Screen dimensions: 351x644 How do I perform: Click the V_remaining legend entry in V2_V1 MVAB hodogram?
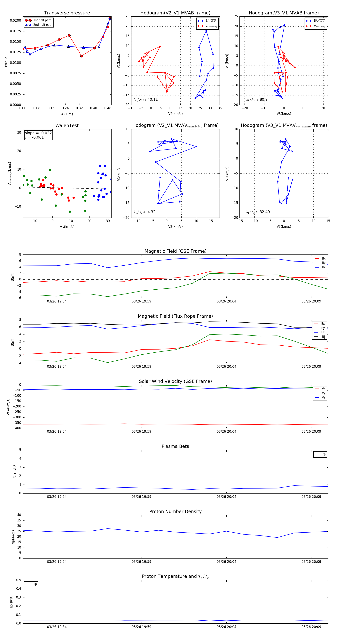point(207,26)
